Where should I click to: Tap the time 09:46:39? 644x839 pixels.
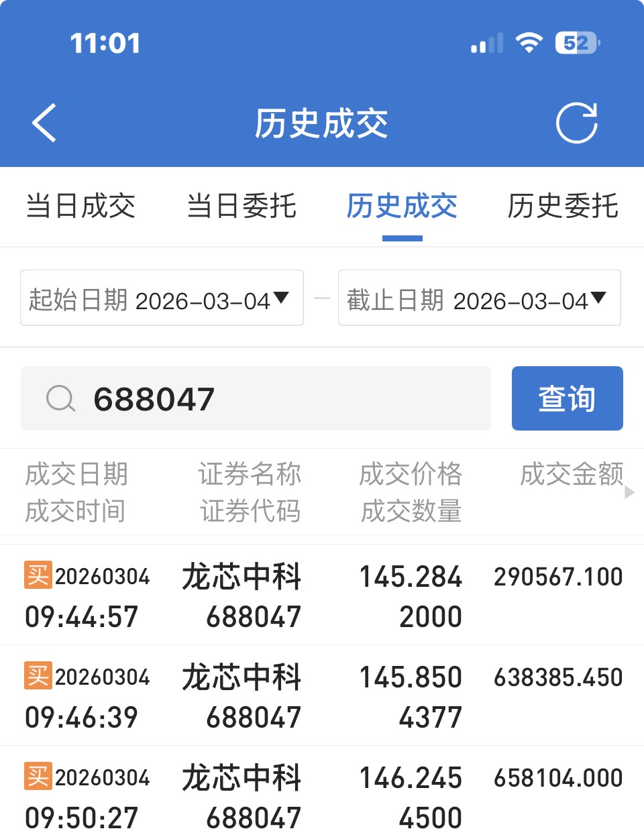[82, 717]
